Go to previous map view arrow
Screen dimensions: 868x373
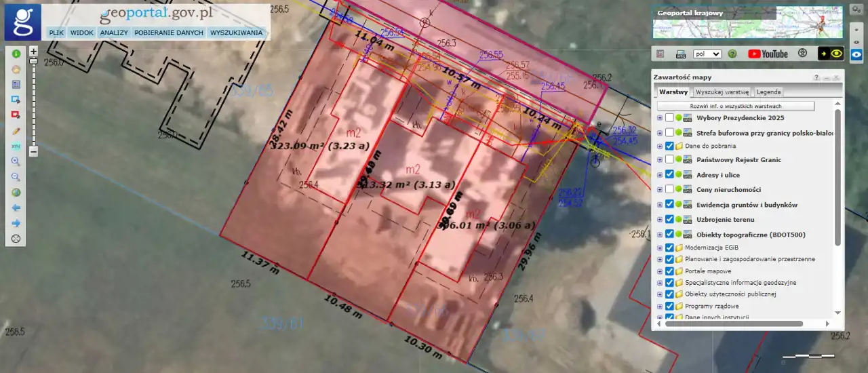pyautogui.click(x=16, y=208)
